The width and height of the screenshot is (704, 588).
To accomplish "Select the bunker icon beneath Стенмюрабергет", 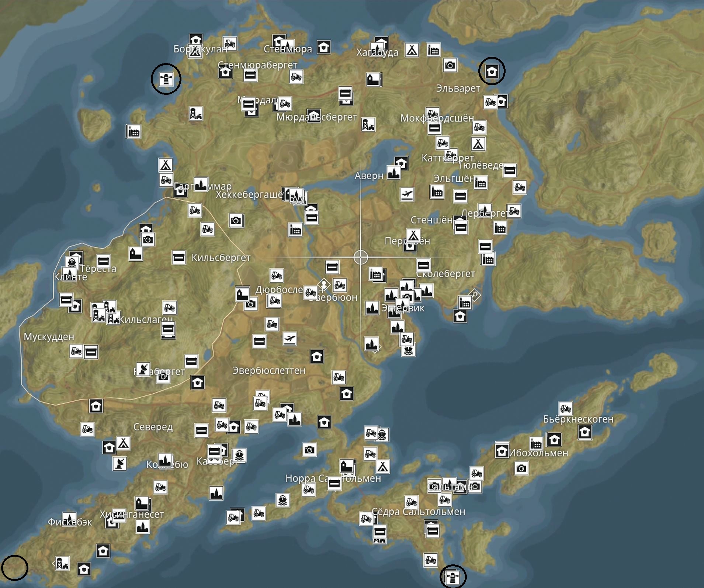I will pos(250,75).
